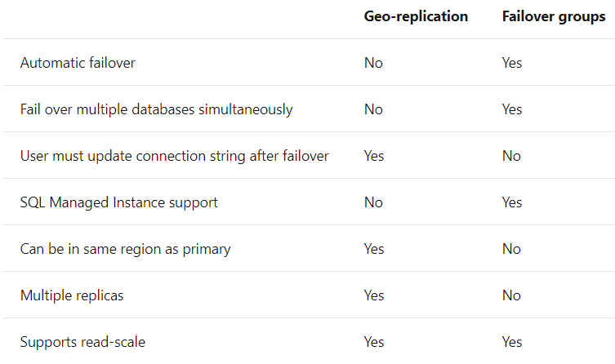Click Failover groups Yes for Automatic failover
This screenshot has width=615, height=364.
(x=512, y=63)
